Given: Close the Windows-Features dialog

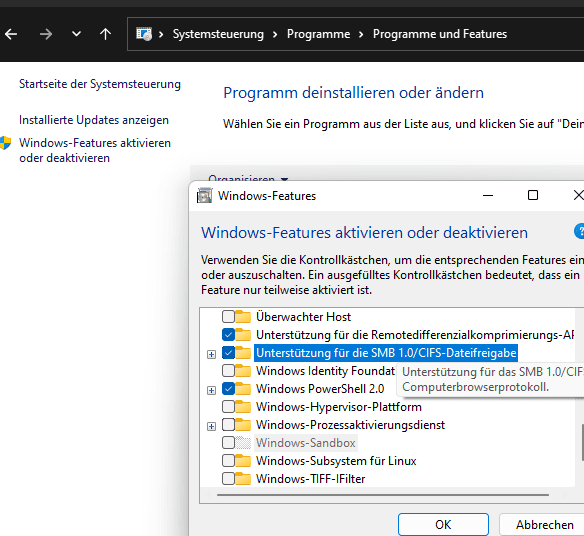Looking at the screenshot, I should (578, 195).
